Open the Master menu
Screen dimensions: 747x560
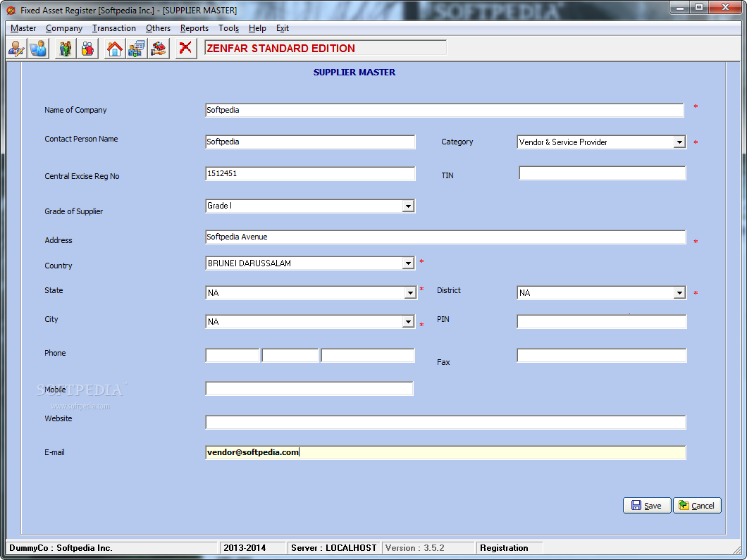(x=23, y=28)
